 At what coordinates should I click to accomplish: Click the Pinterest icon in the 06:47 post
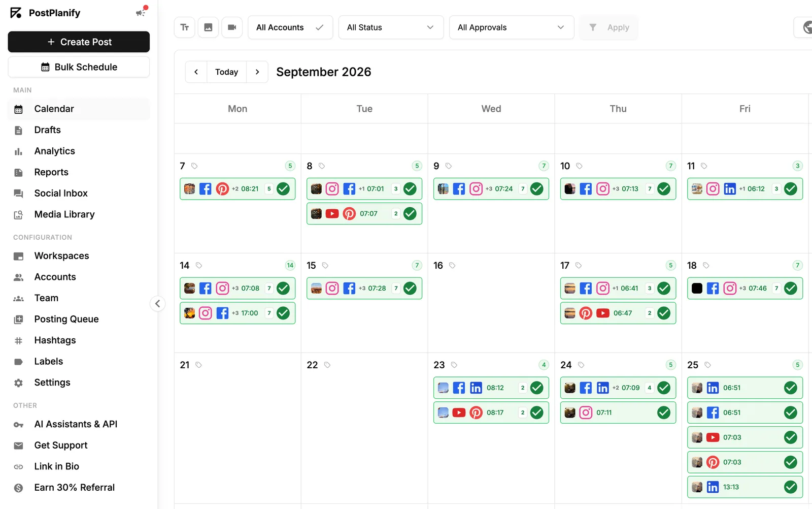click(586, 313)
